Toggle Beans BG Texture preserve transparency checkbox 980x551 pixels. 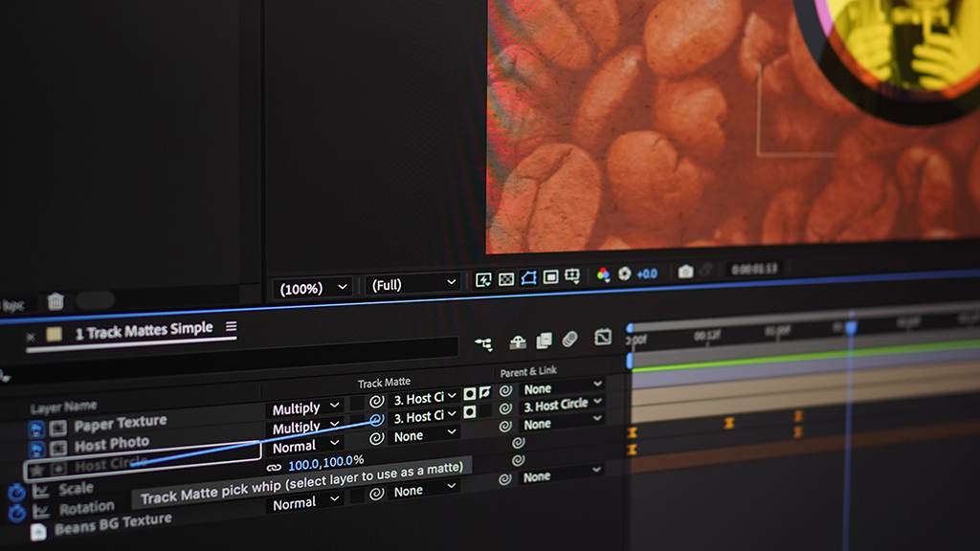tap(356, 496)
